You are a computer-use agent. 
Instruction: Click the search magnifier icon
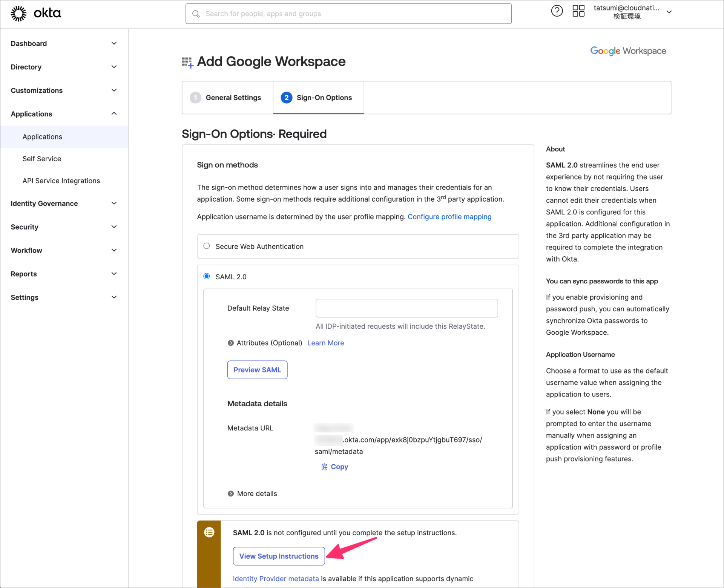pyautogui.click(x=196, y=14)
